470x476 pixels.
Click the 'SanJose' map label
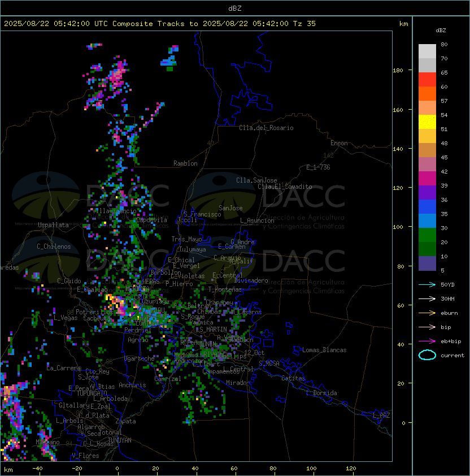coord(230,208)
